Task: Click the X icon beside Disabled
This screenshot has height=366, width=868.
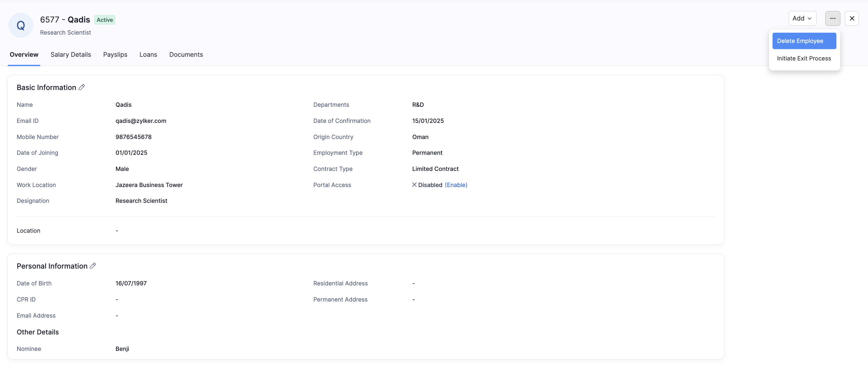Action: 415,185
